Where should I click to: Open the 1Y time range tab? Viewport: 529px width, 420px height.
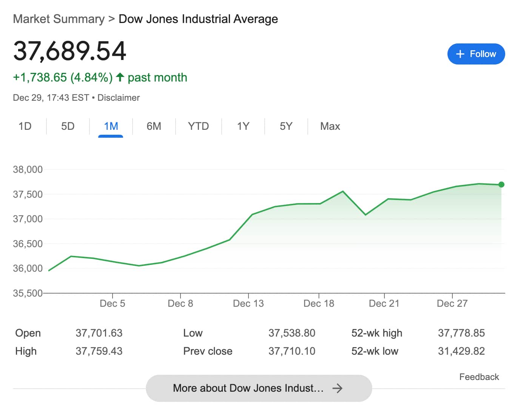pyautogui.click(x=243, y=126)
